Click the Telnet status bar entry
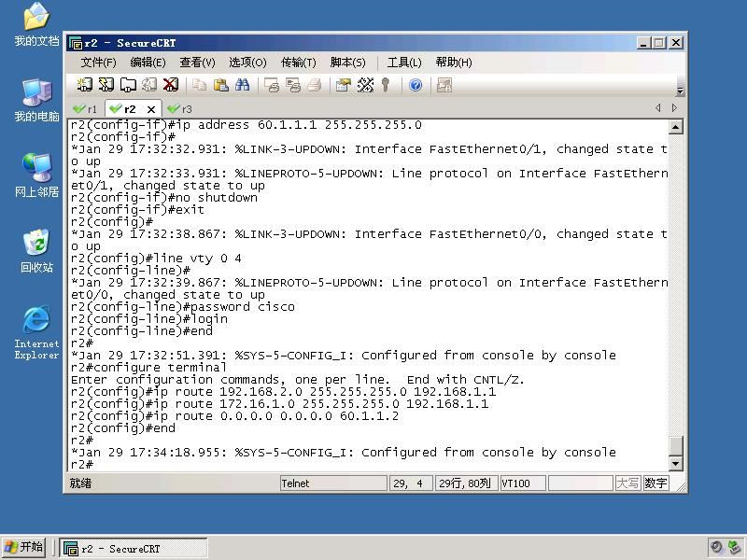This screenshot has height=560, width=747. 333,483
